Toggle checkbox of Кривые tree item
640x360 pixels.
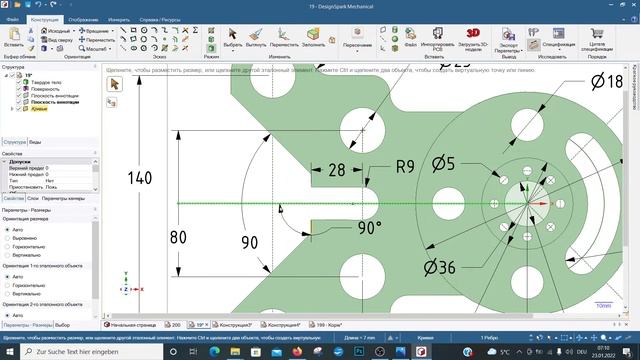click(x=18, y=109)
